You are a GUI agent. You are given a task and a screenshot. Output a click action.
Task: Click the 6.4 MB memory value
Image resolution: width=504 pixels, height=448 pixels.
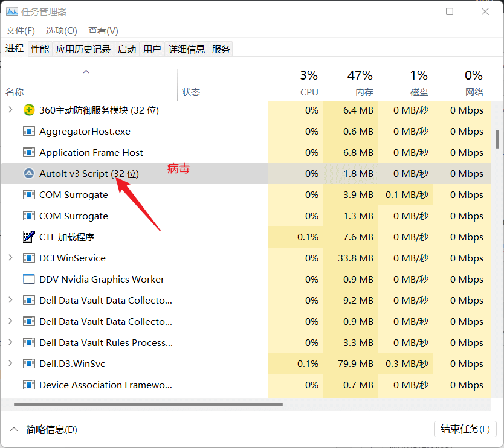[358, 110]
